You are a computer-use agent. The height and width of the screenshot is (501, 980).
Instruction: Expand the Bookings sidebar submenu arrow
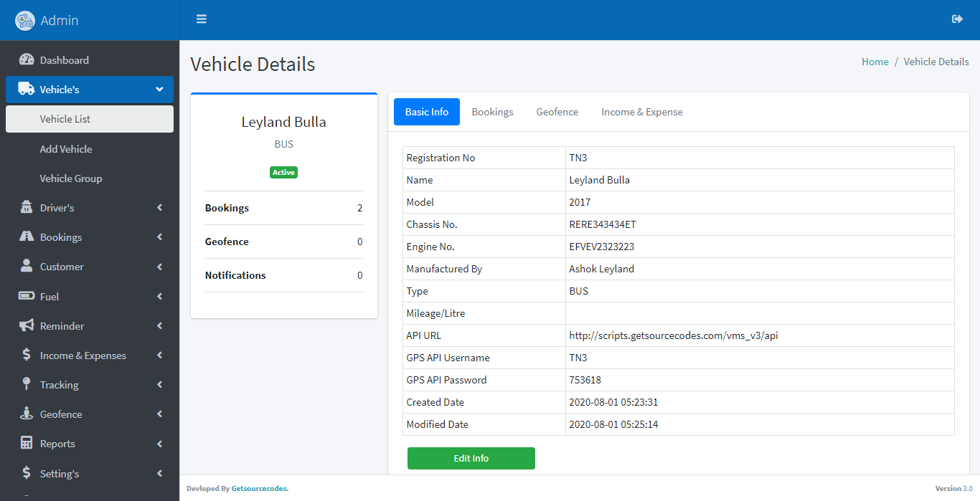(159, 237)
